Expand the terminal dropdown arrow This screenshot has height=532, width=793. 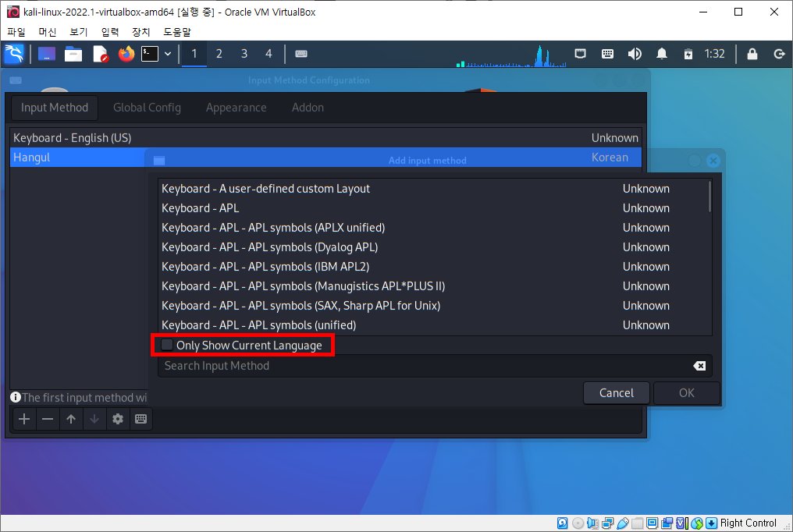tap(168, 54)
